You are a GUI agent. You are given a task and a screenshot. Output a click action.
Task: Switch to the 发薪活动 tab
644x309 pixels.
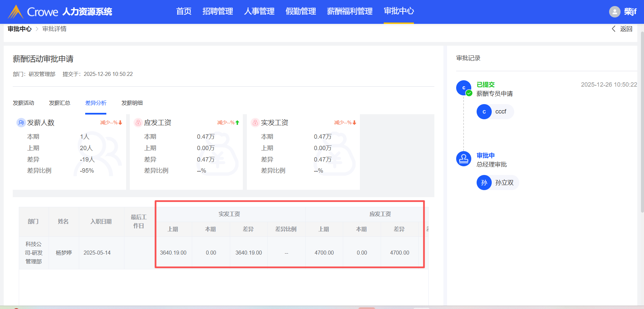pyautogui.click(x=23, y=103)
